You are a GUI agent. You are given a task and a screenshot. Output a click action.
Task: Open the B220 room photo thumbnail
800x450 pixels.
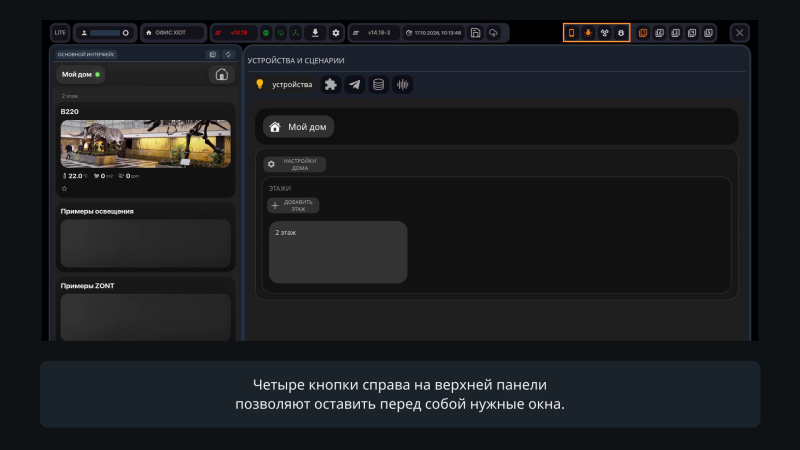(145, 144)
